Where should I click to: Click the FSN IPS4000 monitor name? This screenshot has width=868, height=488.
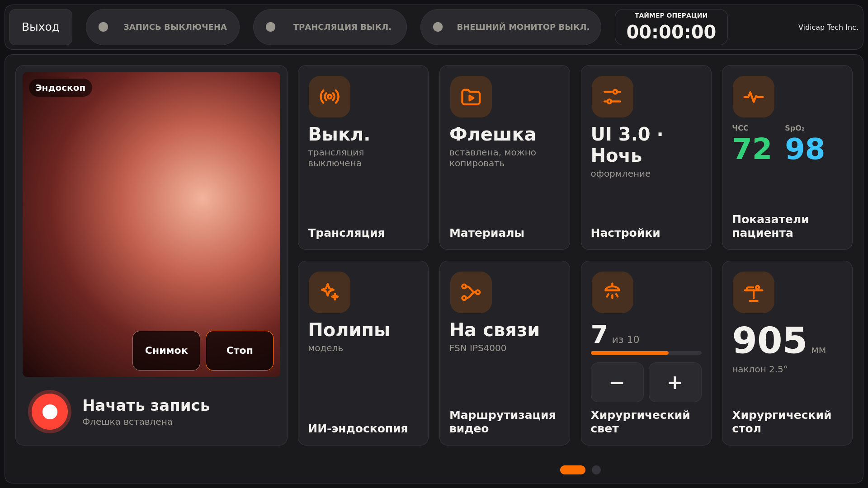click(x=478, y=348)
